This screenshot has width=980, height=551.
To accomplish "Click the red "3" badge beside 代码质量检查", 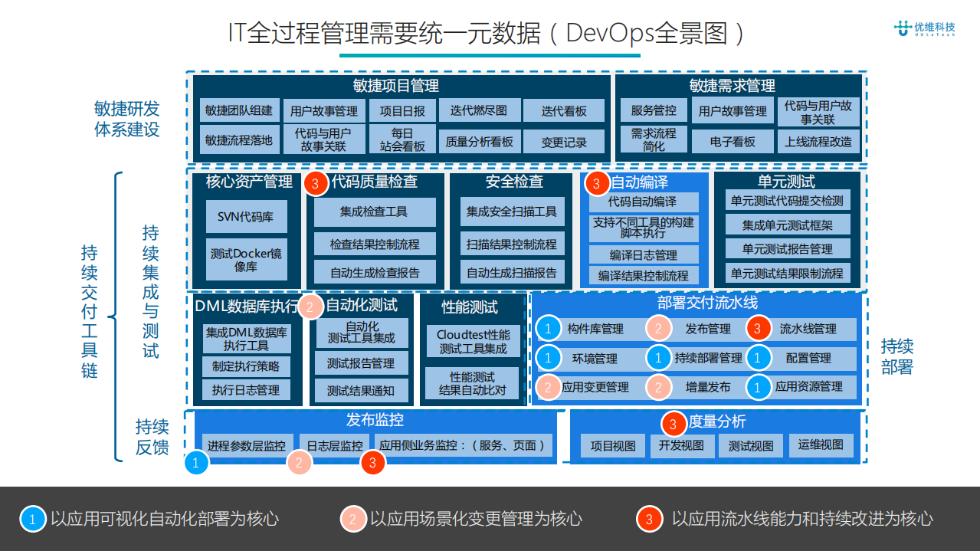I will click(x=315, y=184).
